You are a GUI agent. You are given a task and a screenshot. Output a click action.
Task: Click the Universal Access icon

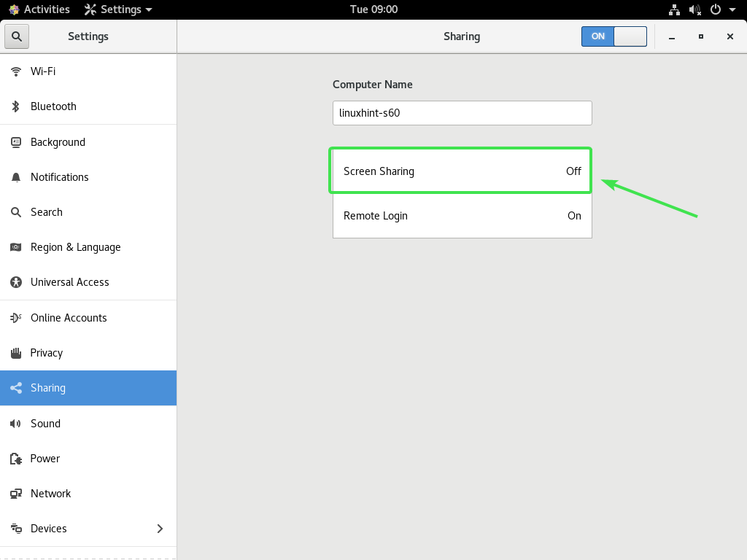pyautogui.click(x=16, y=282)
